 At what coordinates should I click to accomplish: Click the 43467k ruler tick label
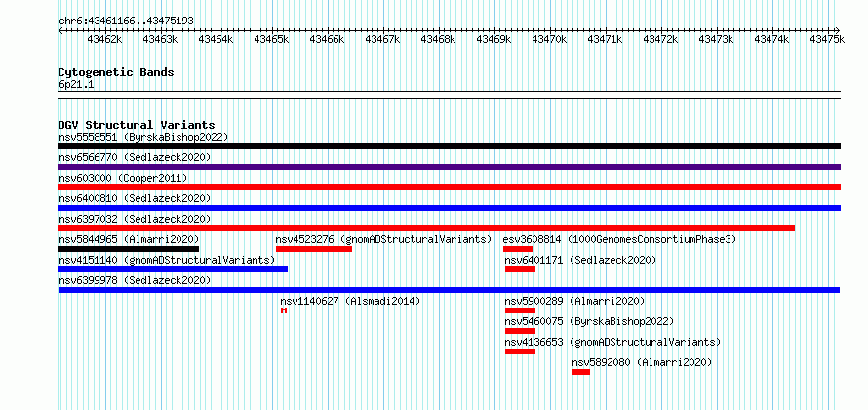[x=382, y=39]
